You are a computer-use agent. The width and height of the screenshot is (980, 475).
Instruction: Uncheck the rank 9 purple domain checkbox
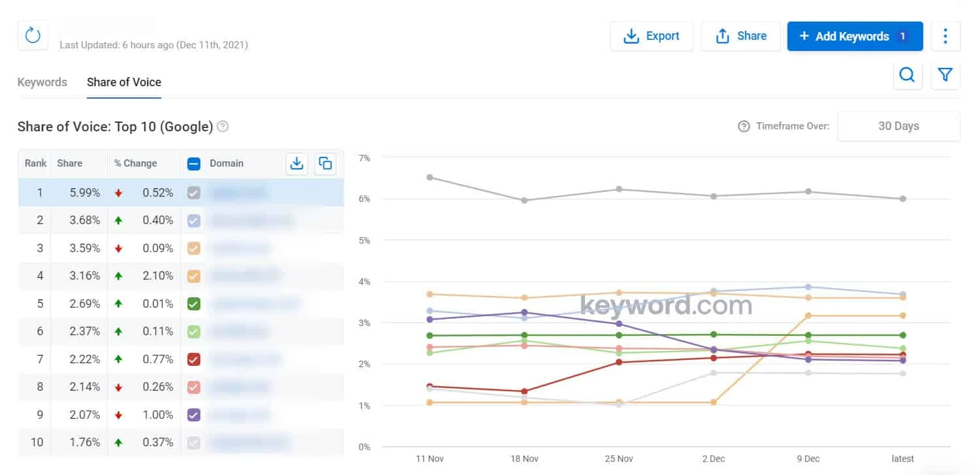[194, 415]
